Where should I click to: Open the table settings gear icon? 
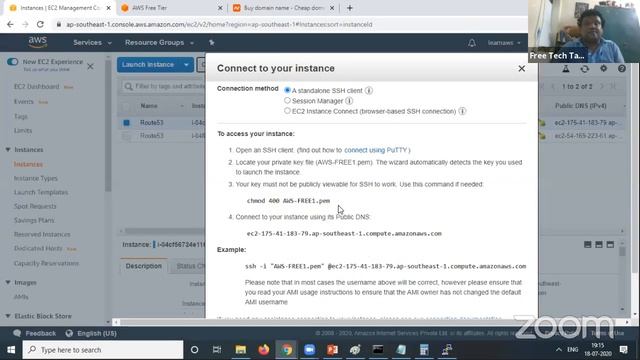coord(603,69)
